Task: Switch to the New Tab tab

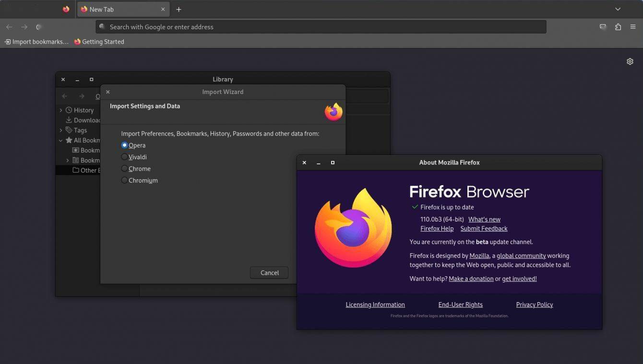Action: tap(123, 9)
